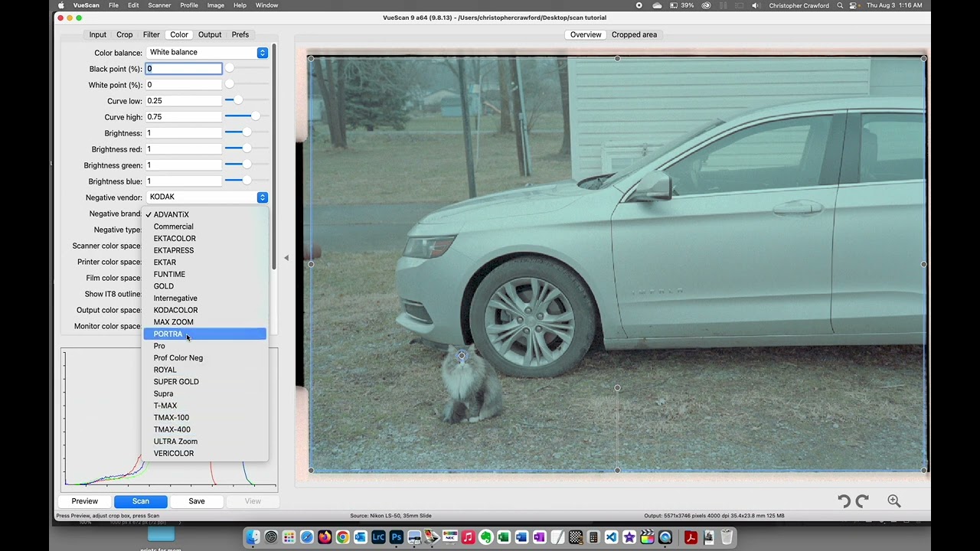Launch Firefox from the dock
The height and width of the screenshot is (551, 980).
tap(325, 537)
